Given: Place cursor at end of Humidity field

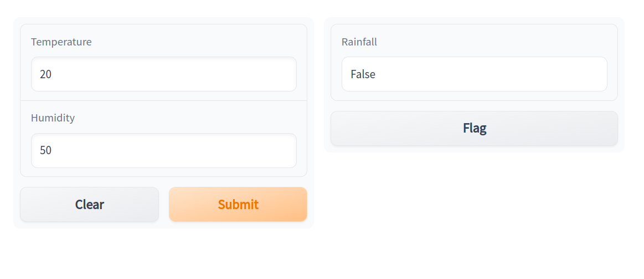Looking at the screenshot, I should (277, 150).
